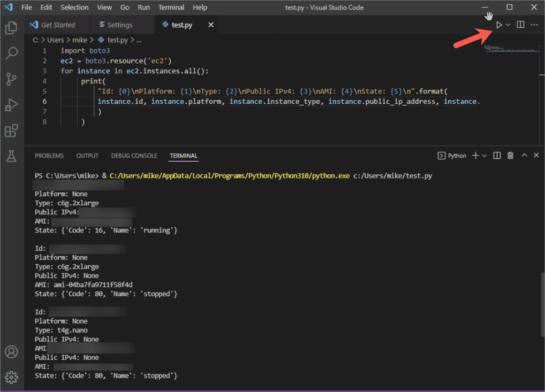Image resolution: width=545 pixels, height=392 pixels.
Task: Open terminal profile dropdown next to plus
Action: pyautogui.click(x=483, y=155)
